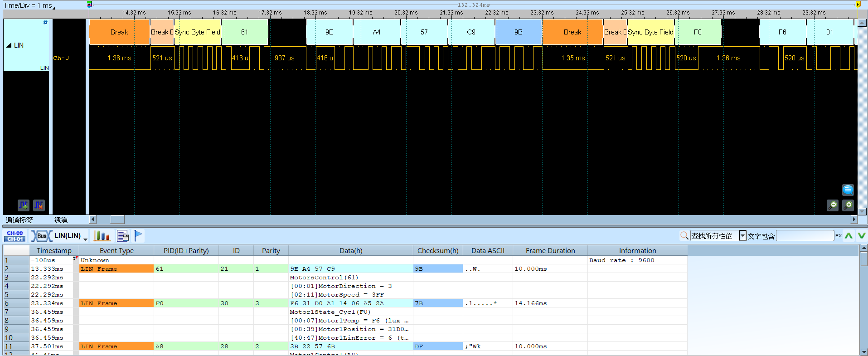Zoom out the waveform view
Screen dimensions: 868x356
click(x=832, y=205)
